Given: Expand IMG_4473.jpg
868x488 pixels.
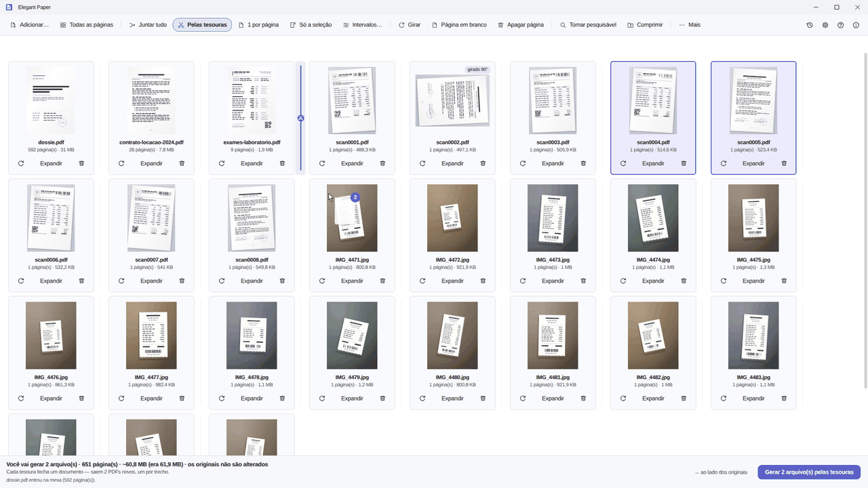Looking at the screenshot, I should coord(553,281).
